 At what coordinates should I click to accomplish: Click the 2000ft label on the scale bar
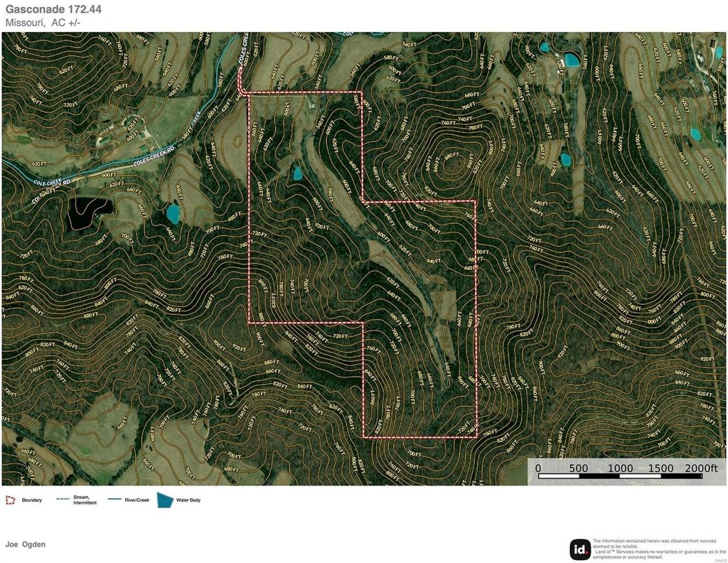coord(701,468)
